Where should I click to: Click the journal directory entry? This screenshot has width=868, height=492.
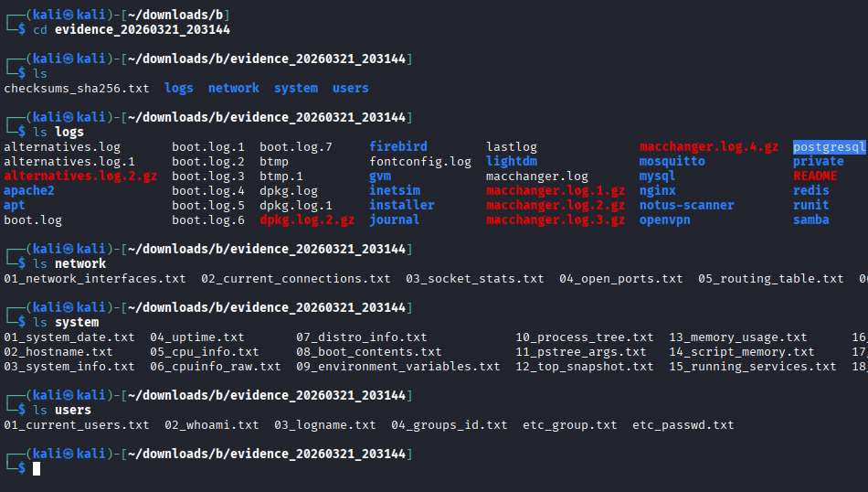click(x=395, y=220)
